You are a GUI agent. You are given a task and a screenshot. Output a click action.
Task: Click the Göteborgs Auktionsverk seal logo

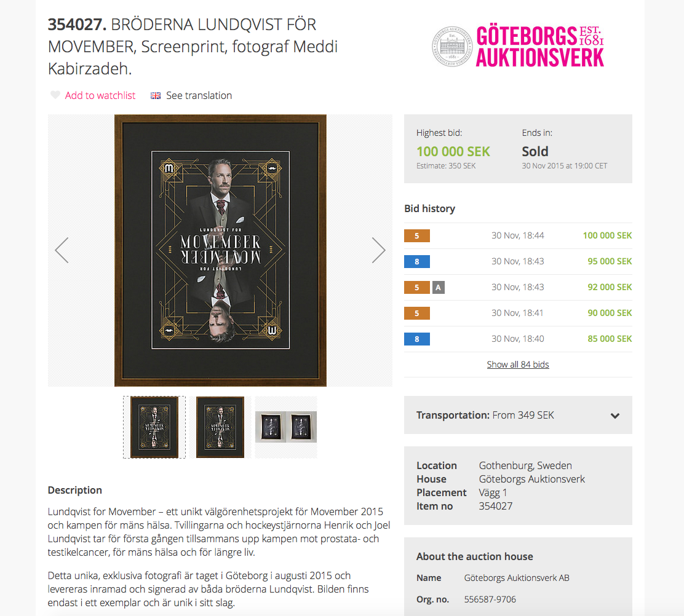tap(452, 47)
